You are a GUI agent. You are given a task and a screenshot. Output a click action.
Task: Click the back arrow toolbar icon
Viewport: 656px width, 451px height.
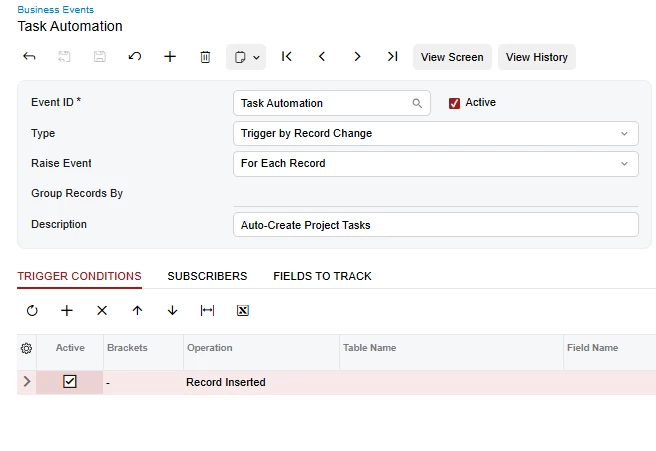tap(29, 56)
